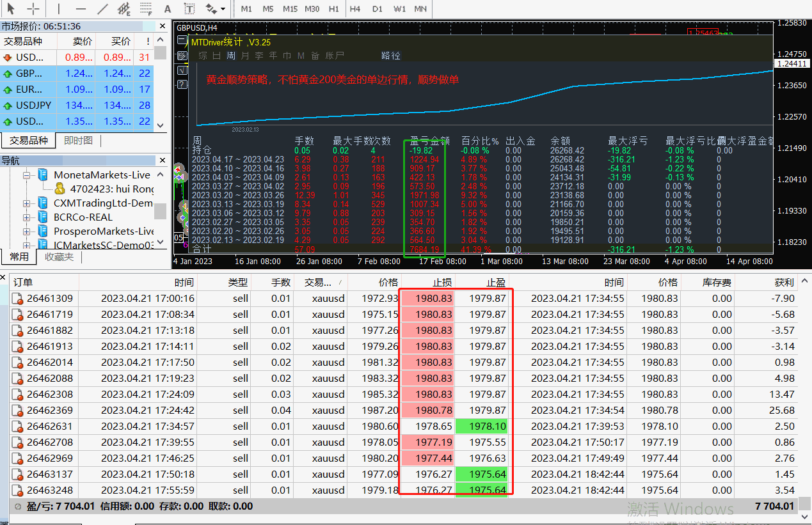Switch chart to H1 timeframe
812x525 pixels.
point(333,9)
